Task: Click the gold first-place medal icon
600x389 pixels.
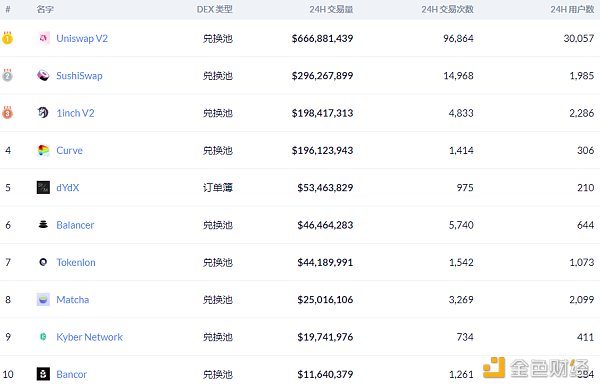Action: (7, 38)
